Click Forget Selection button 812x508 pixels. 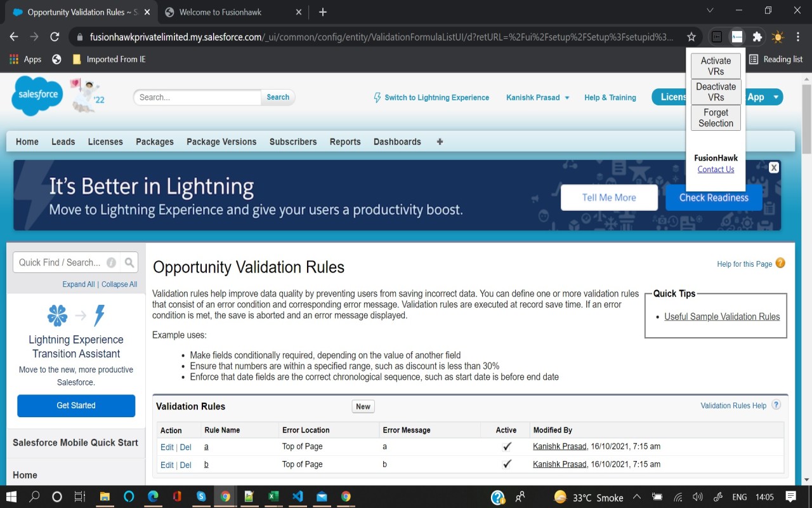[716, 118]
